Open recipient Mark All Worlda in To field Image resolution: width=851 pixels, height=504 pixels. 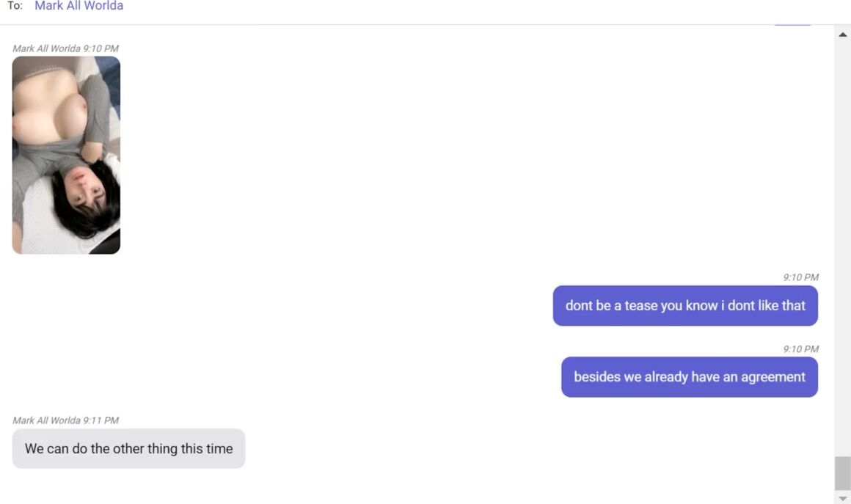[78, 6]
